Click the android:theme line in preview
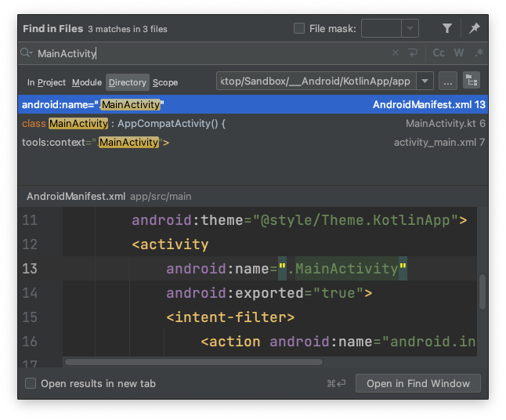The width and height of the screenshot is (506, 420). (299, 220)
